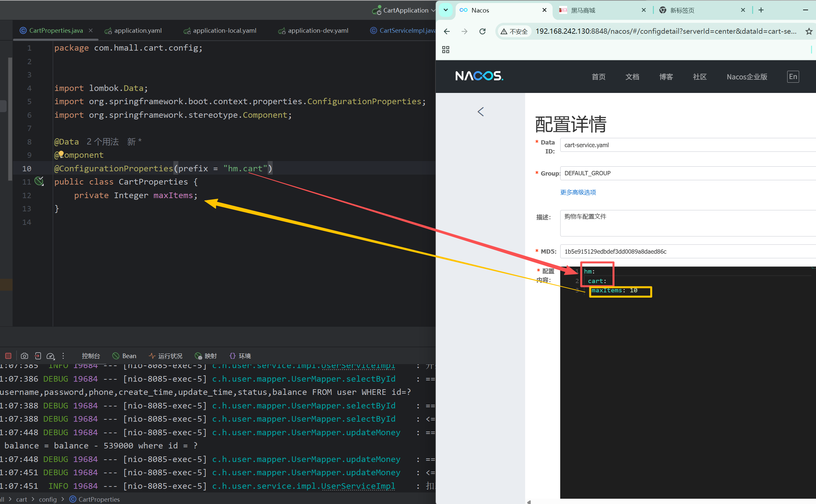Go back using Nacos left arrow
Viewport: 816px width, 504px height.
[480, 112]
